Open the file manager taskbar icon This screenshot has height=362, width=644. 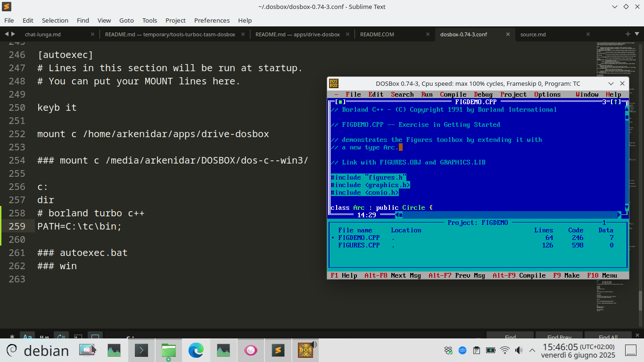point(168,350)
